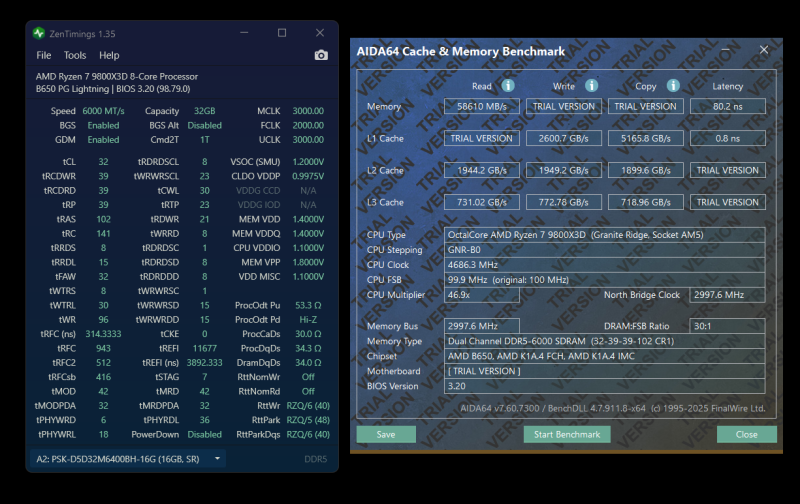Click the L1 Cache Copy 5165.8 GB/s field
This screenshot has height=504, width=800.
pyautogui.click(x=645, y=138)
